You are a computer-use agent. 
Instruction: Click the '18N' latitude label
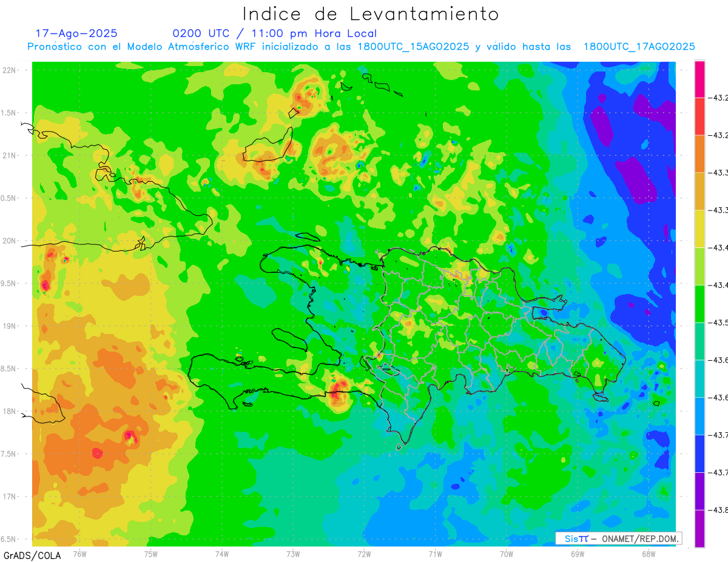10,411
